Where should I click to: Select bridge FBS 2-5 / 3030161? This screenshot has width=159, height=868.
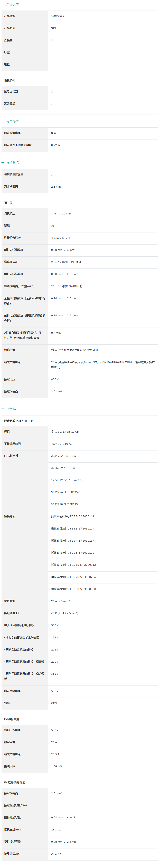coord(73,517)
